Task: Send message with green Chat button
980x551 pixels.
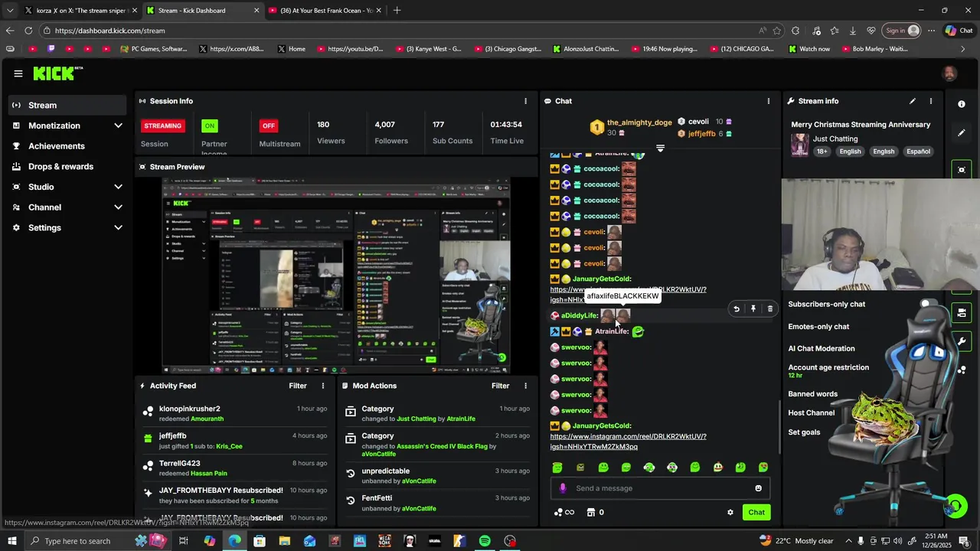Action: click(x=756, y=513)
